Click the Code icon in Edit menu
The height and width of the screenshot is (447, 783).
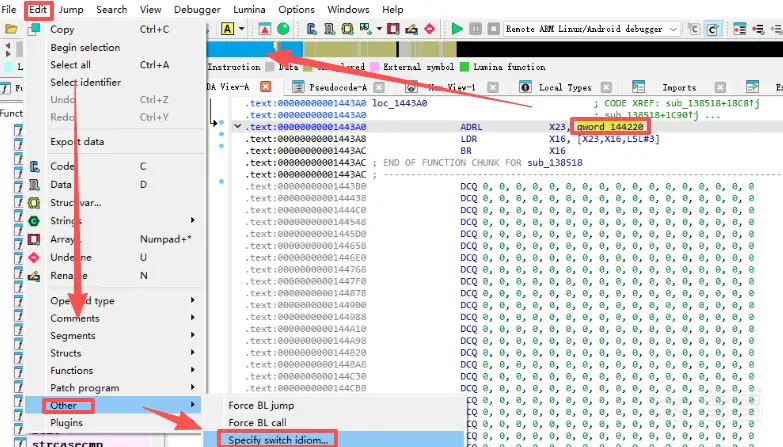[34, 166]
